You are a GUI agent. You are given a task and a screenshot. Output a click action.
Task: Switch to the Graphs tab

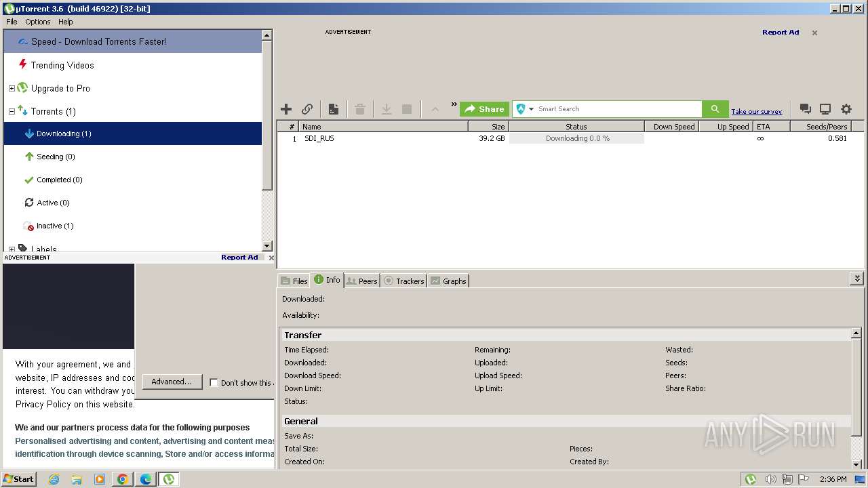coord(448,281)
